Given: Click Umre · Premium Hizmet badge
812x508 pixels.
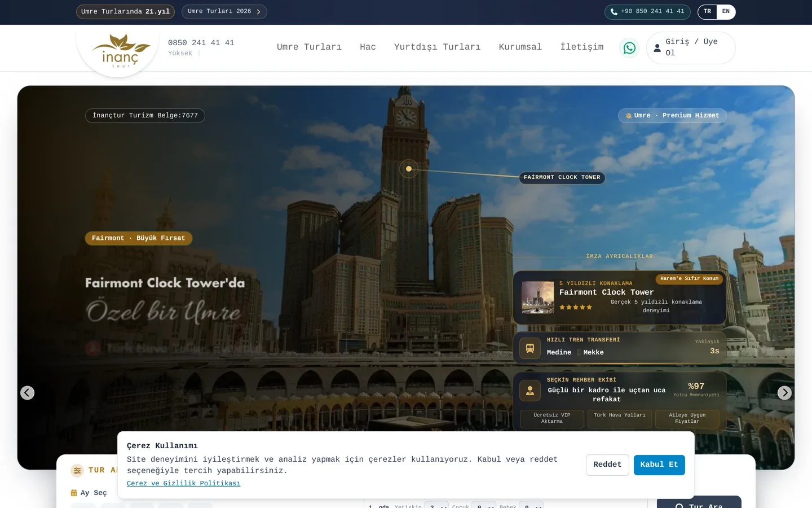Looking at the screenshot, I should (672, 116).
